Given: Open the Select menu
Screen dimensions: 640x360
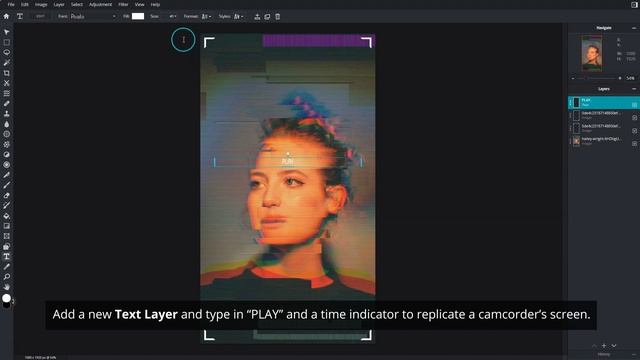Looking at the screenshot, I should pos(77,4).
